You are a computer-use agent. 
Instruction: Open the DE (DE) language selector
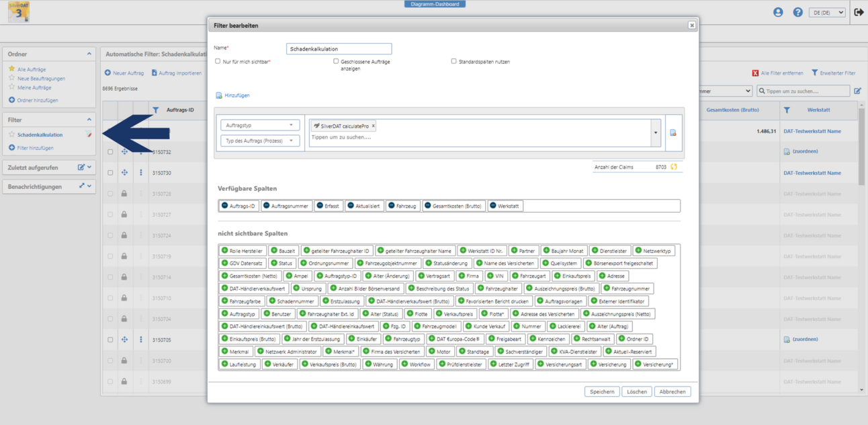827,12
